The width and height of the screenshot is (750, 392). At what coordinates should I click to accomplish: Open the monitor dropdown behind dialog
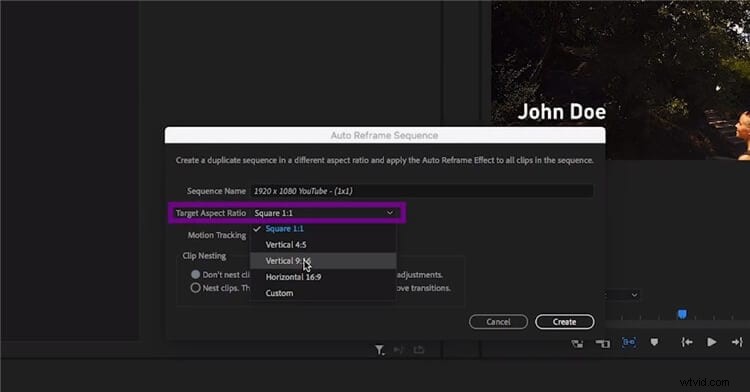click(x=622, y=294)
